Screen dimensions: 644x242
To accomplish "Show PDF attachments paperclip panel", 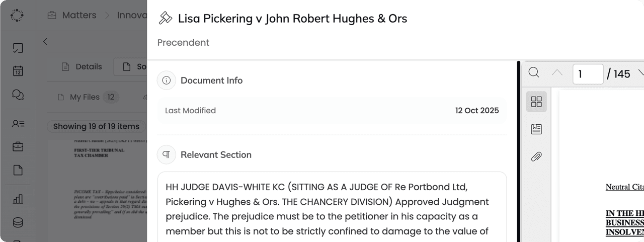I will coord(536,157).
